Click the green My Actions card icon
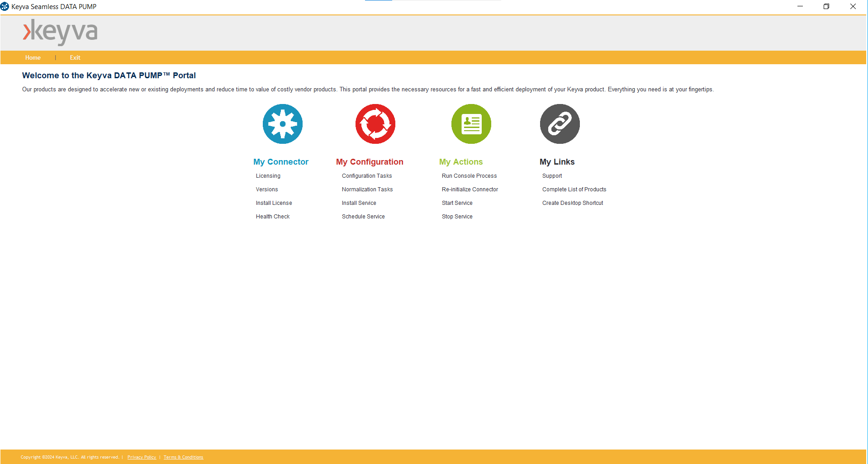Viewport: 868px width, 464px height. 471,124
